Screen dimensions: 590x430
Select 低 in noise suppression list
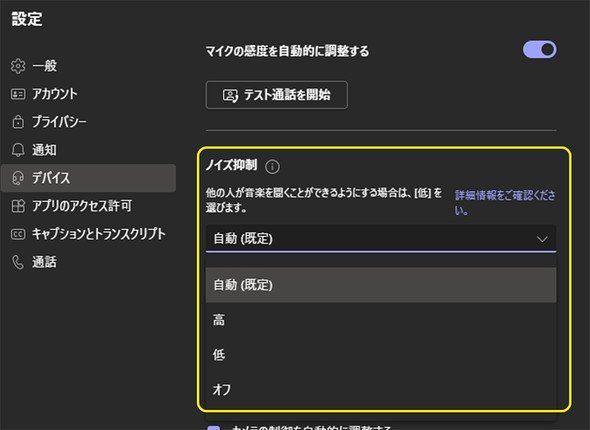pos(381,355)
